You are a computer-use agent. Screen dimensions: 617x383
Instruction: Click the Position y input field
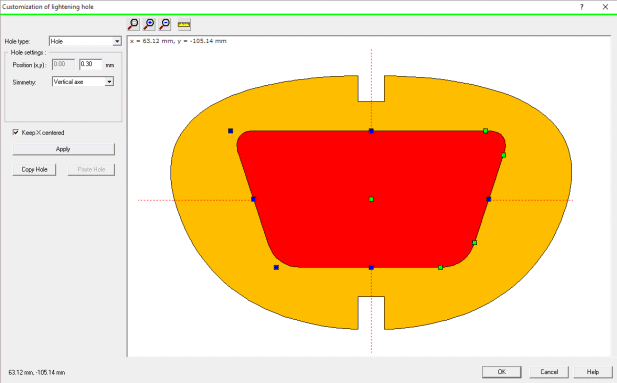pos(91,64)
